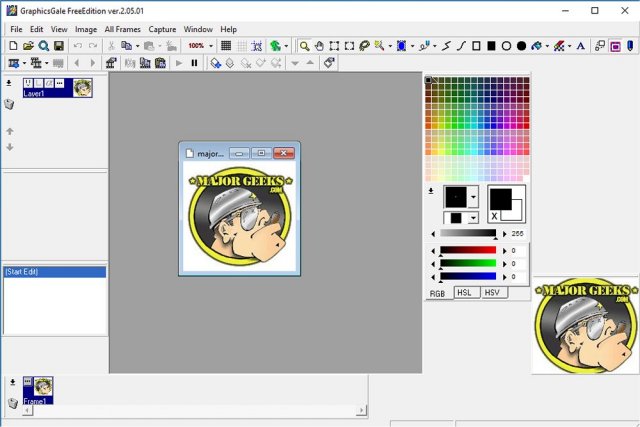
Task: Select the filled ellipse tool
Action: tap(521, 46)
